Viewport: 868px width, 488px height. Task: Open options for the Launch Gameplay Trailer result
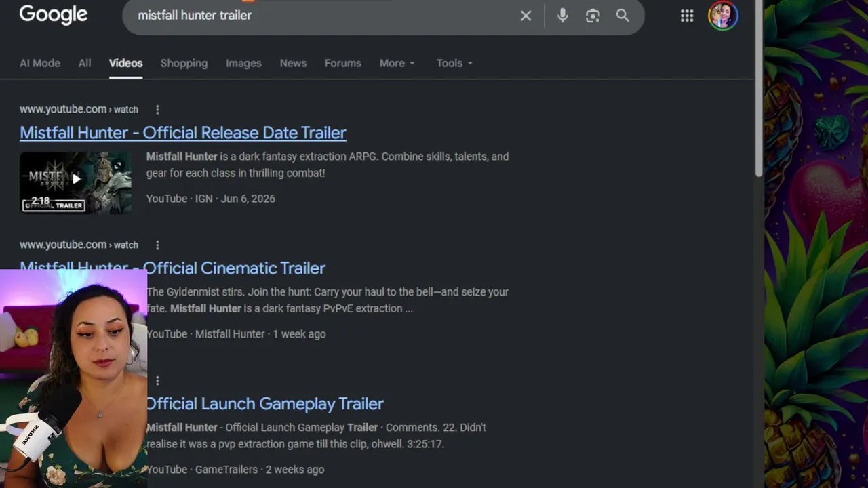click(x=157, y=380)
